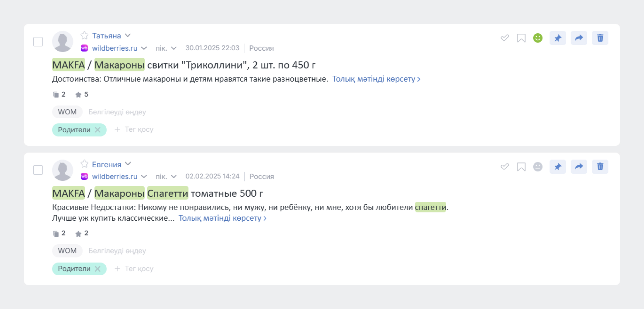
Task: Click the star rating 2 on Евгения's post
Action: point(82,233)
